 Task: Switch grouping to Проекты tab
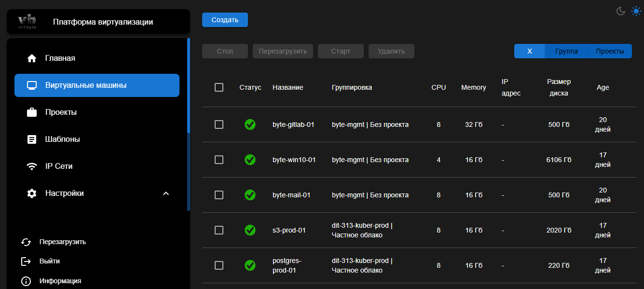(610, 51)
